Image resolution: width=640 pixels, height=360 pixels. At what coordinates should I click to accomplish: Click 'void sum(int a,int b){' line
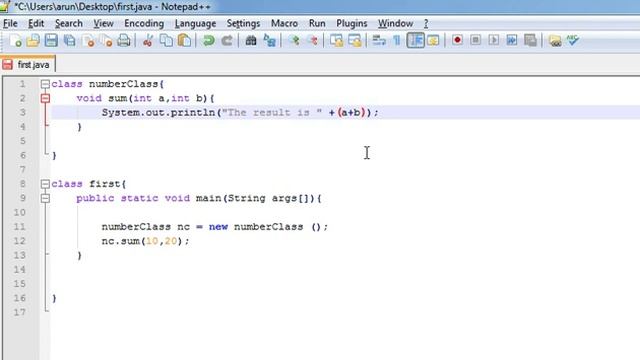pos(145,98)
